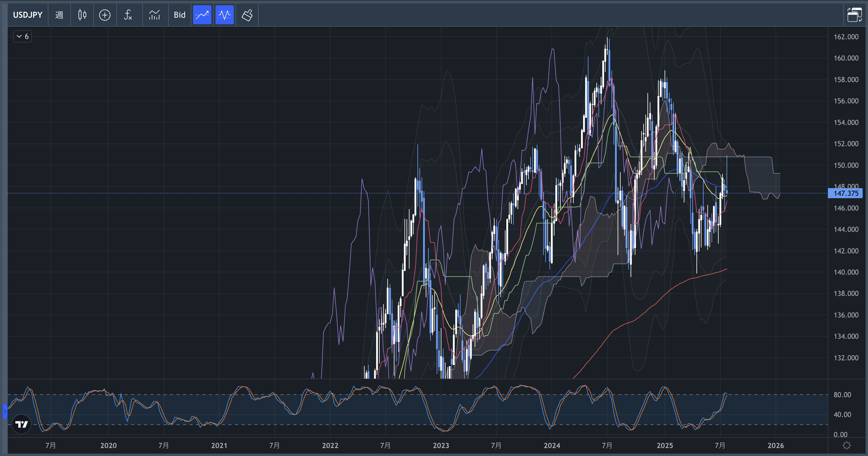Open the indicator templates chart icon
Screen dimensions: 868x456
click(155, 15)
